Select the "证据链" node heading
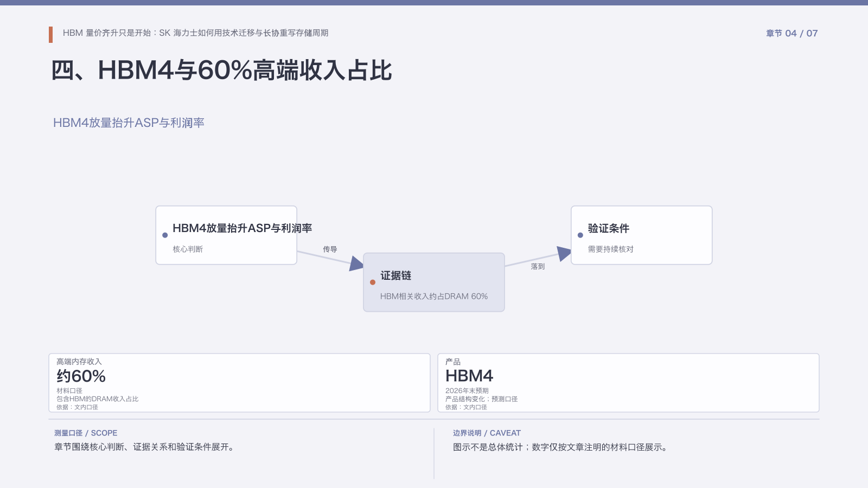This screenshot has height=488, width=868. (395, 275)
